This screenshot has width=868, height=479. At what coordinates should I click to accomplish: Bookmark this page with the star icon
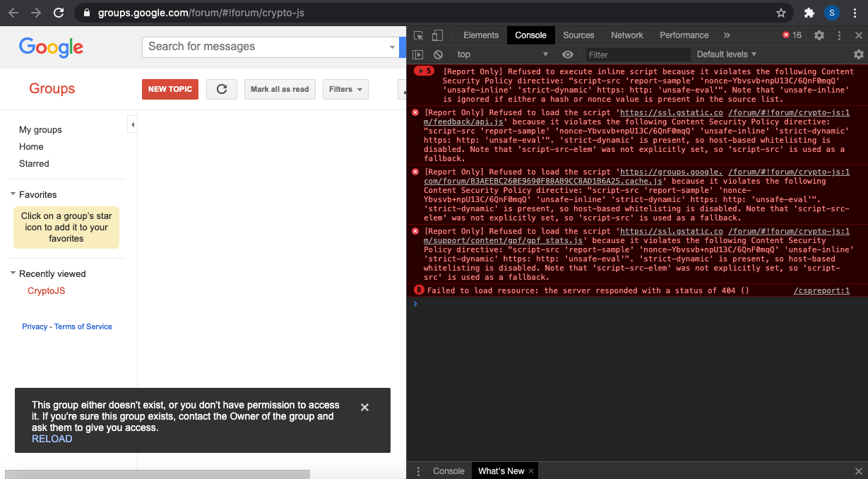(781, 13)
